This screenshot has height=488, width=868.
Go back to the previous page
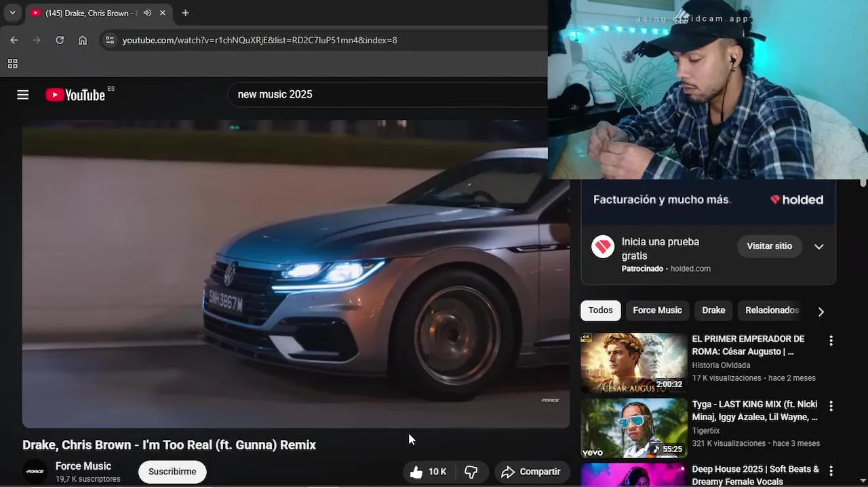coord(14,40)
